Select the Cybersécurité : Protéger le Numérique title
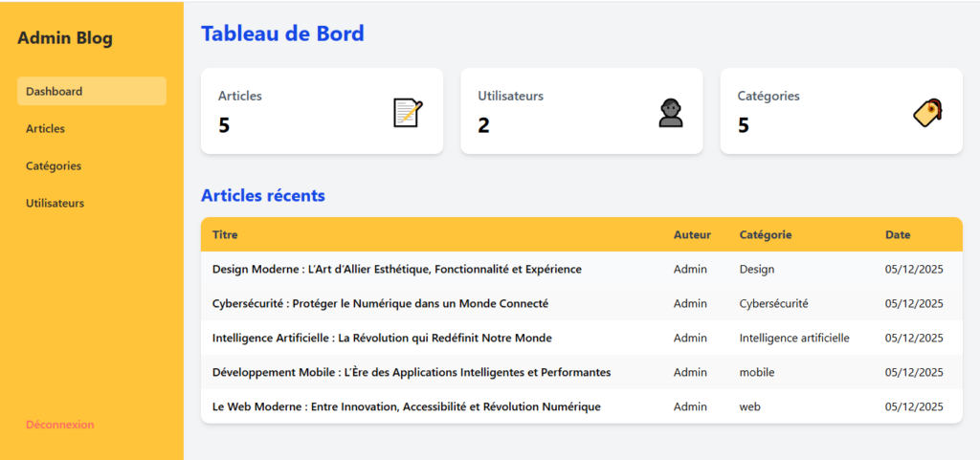Viewport: 980px width, 460px height. click(x=380, y=303)
